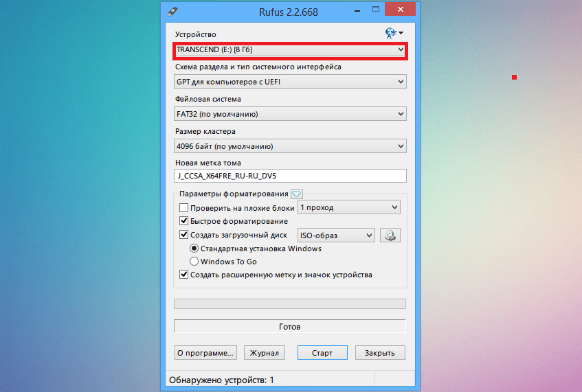
Task: Click the 'О программе...' button
Action: click(205, 353)
